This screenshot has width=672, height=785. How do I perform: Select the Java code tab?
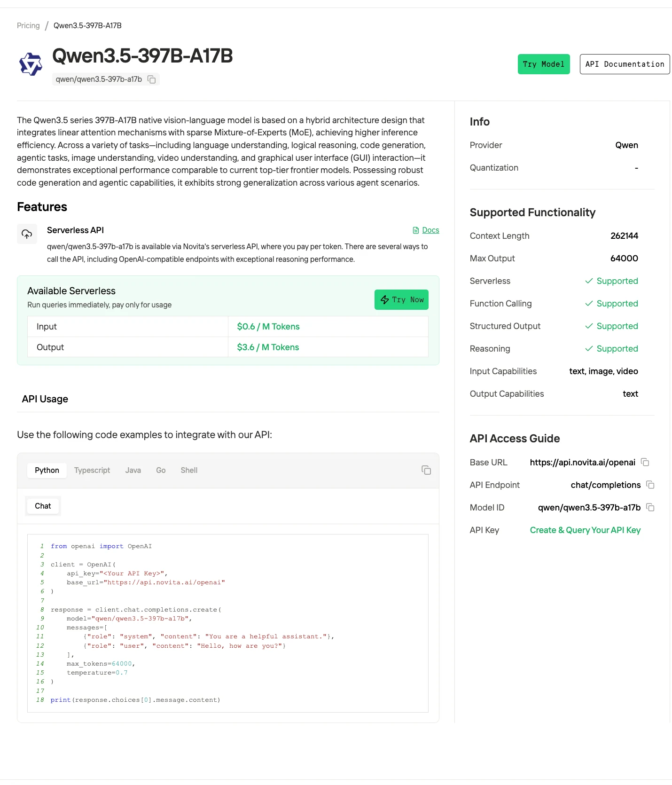(133, 470)
